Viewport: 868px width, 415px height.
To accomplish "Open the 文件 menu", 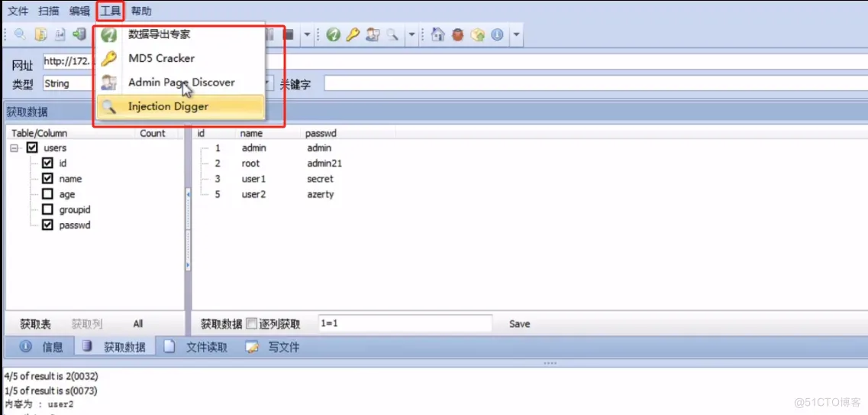I will tap(18, 11).
